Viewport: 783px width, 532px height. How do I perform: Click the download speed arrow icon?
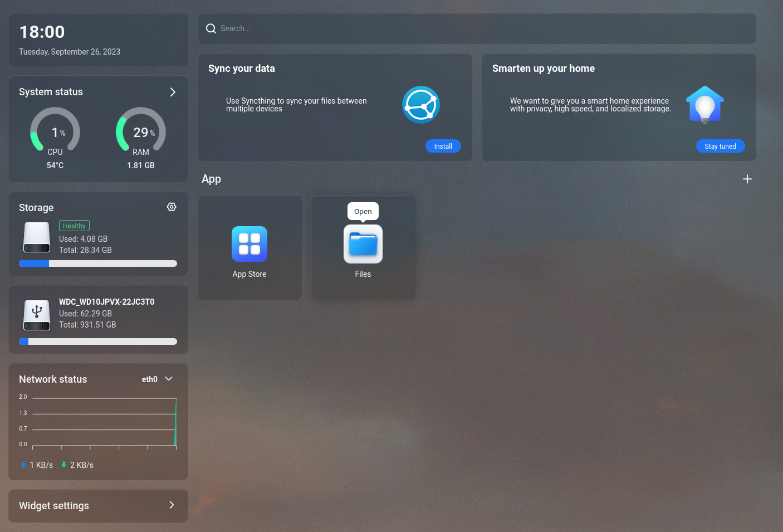coord(64,465)
